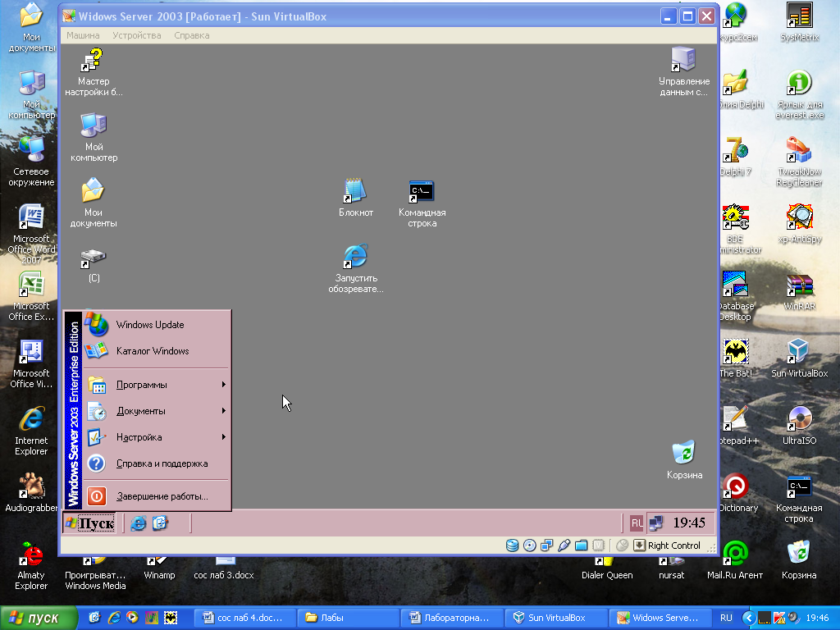Expand the Настройка submenu in start menu

[x=157, y=437]
